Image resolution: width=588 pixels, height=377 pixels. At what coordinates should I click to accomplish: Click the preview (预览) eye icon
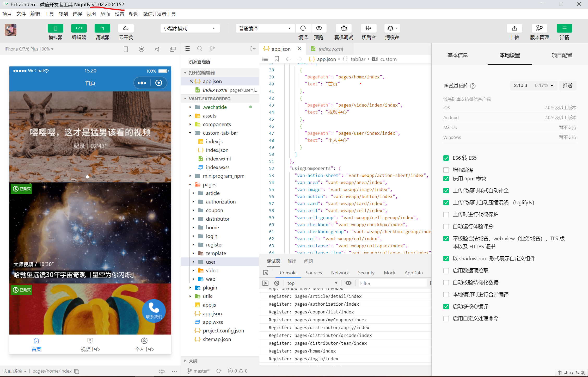tap(319, 28)
